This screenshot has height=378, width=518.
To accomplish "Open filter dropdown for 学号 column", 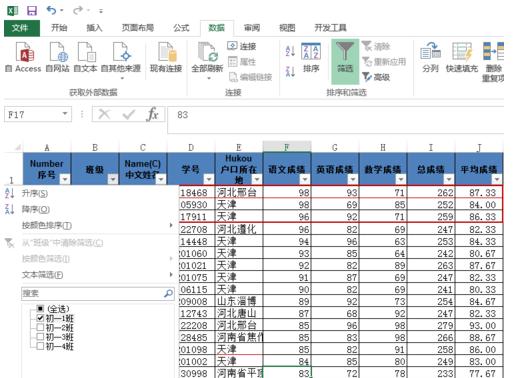I will 209,179.
